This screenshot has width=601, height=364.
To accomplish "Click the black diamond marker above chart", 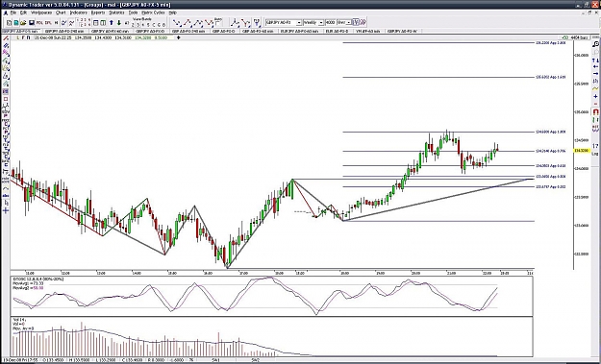I will point(178,37).
